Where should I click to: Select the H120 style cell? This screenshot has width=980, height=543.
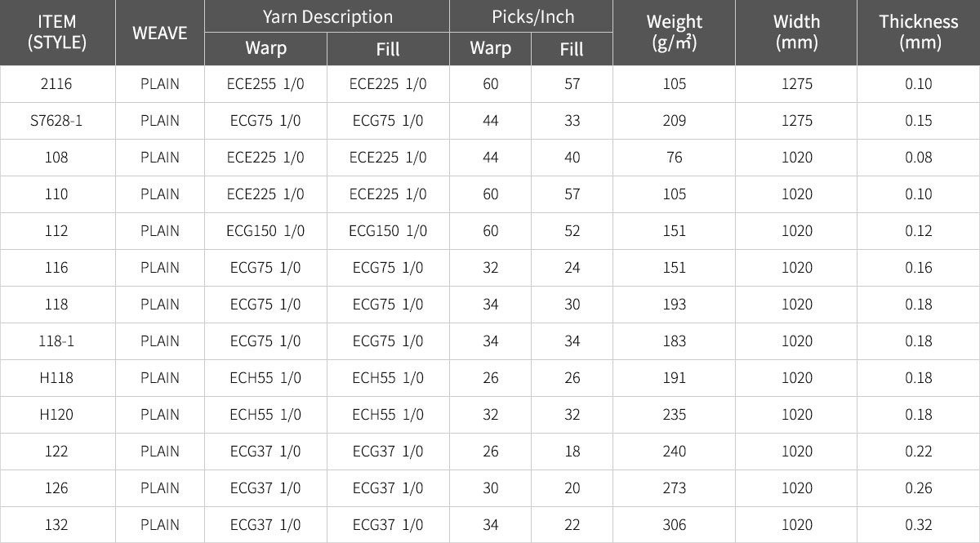[x=57, y=415]
